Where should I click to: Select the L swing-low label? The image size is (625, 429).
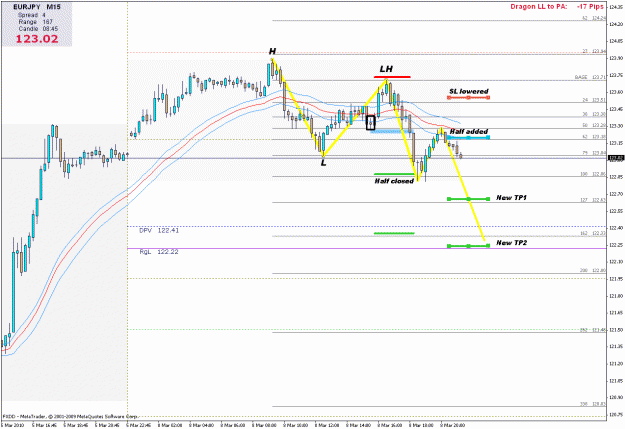click(x=323, y=163)
